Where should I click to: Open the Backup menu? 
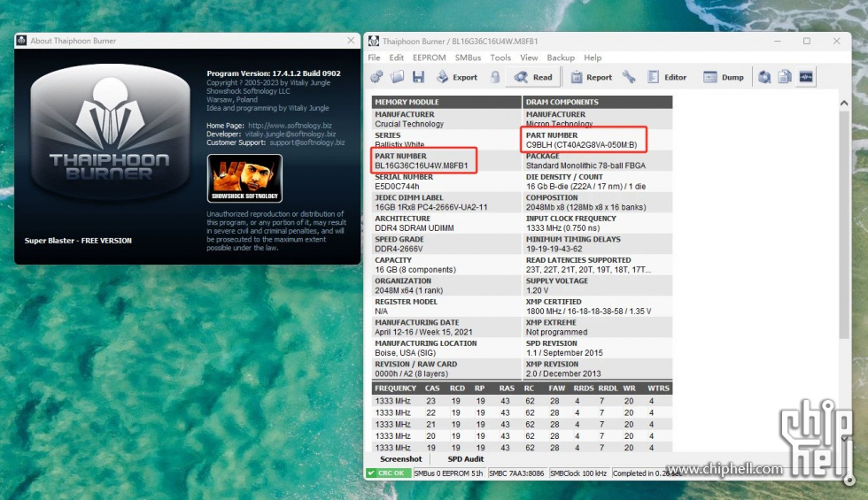coord(561,58)
